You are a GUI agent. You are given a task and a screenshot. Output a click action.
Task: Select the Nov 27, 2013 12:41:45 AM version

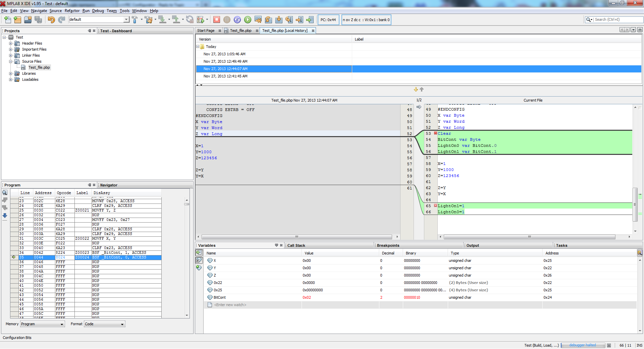point(225,76)
